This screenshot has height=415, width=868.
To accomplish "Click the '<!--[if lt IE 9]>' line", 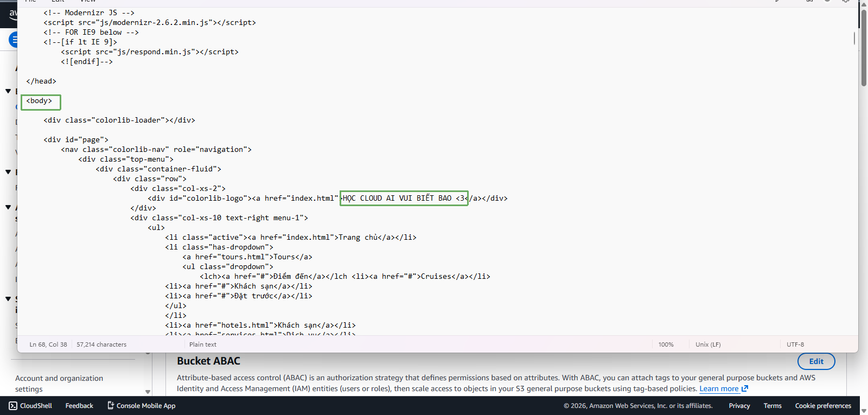I will (x=80, y=42).
